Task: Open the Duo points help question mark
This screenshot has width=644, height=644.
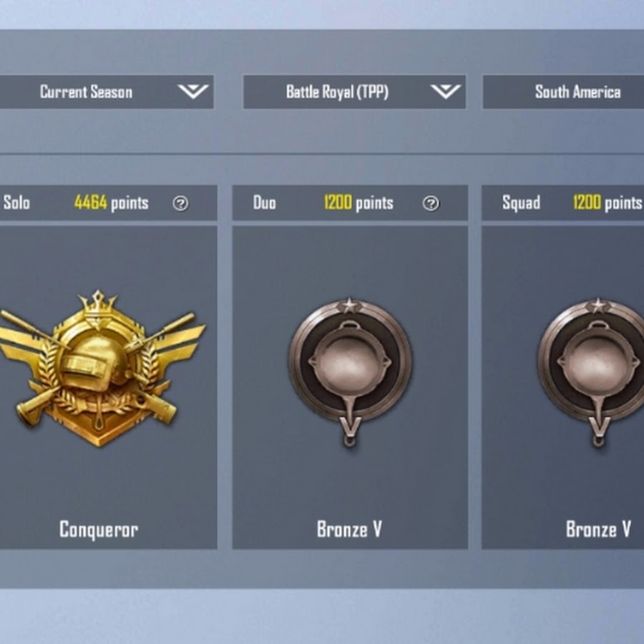Action: (431, 203)
